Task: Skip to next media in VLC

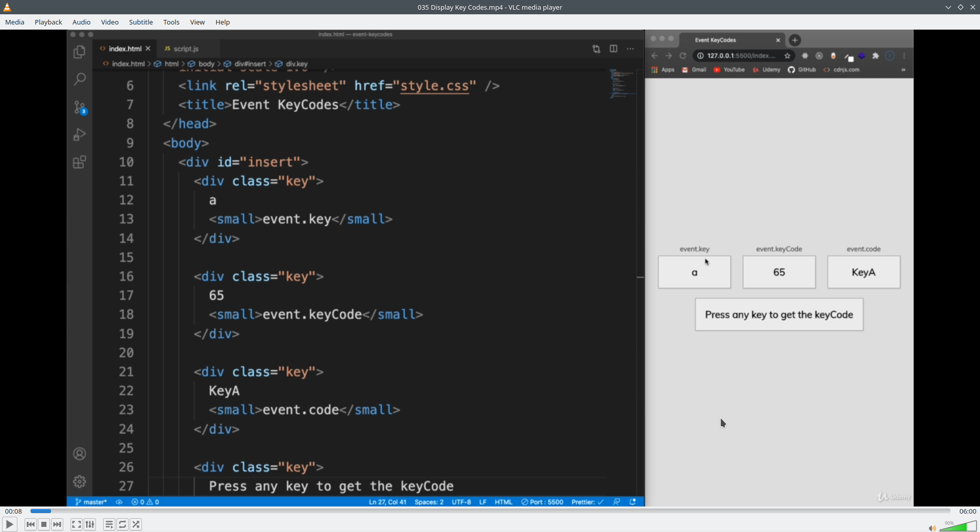Action: pyautogui.click(x=57, y=524)
